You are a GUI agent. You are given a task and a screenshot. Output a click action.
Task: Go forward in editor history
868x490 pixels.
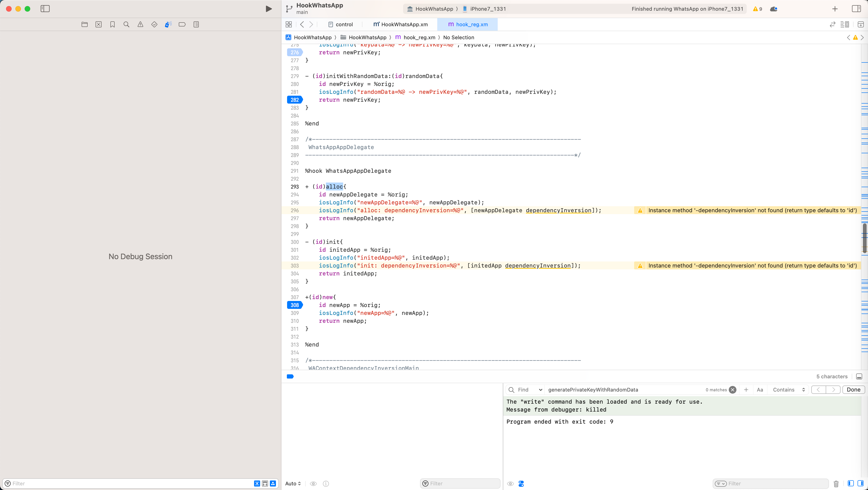pyautogui.click(x=311, y=24)
